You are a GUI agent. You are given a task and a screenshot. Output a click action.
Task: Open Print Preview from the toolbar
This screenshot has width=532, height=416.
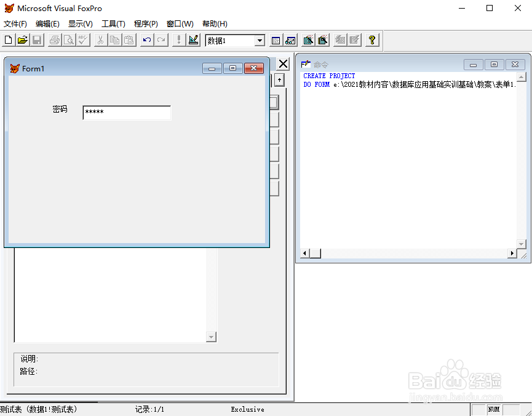(x=68, y=40)
